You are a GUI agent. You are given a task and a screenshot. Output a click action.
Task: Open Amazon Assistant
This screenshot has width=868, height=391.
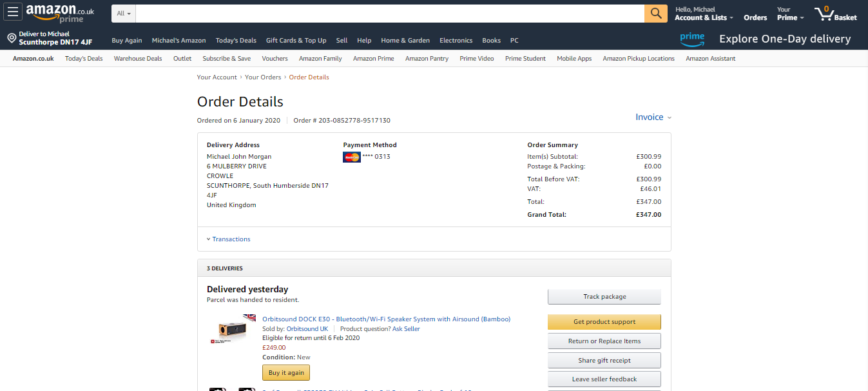point(711,59)
